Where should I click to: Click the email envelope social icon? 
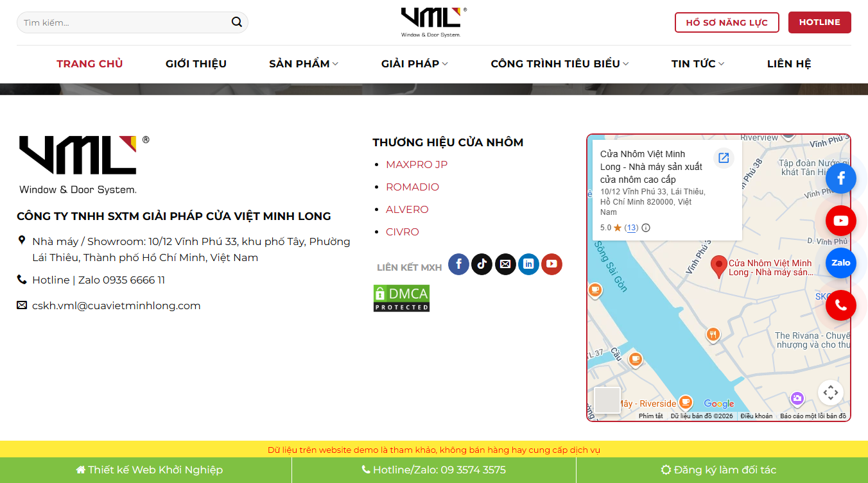(505, 264)
